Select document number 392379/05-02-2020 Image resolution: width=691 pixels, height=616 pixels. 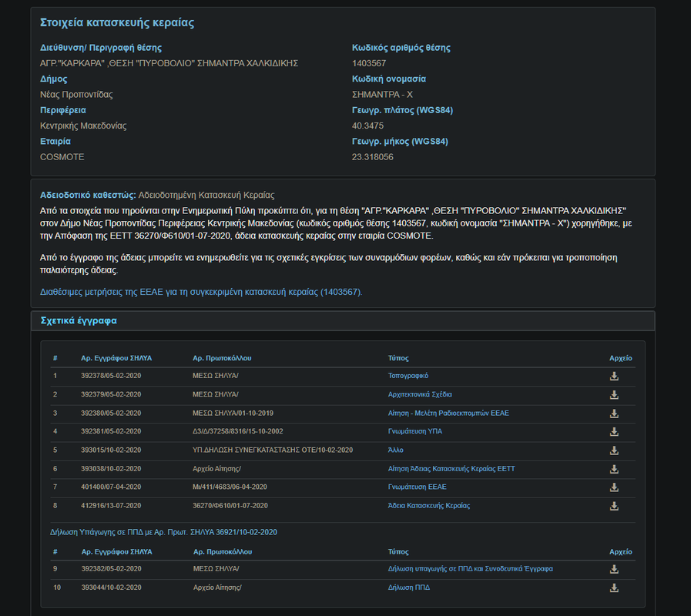[x=111, y=394]
